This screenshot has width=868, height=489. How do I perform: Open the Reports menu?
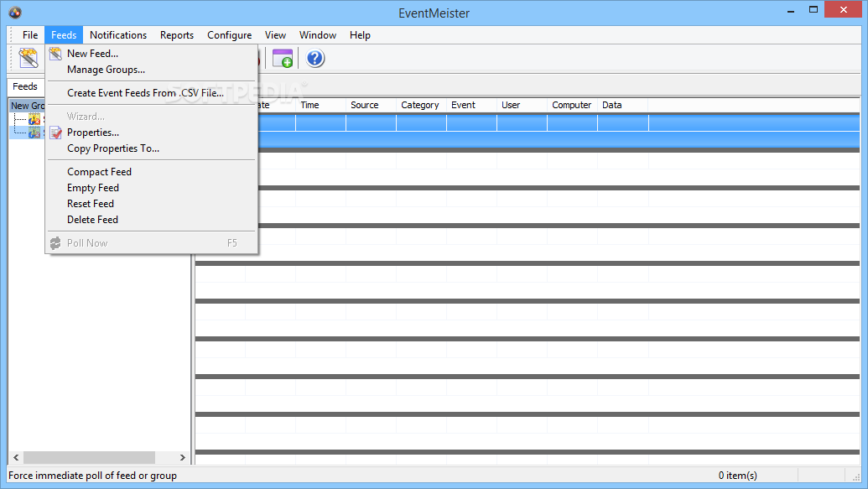tap(177, 35)
